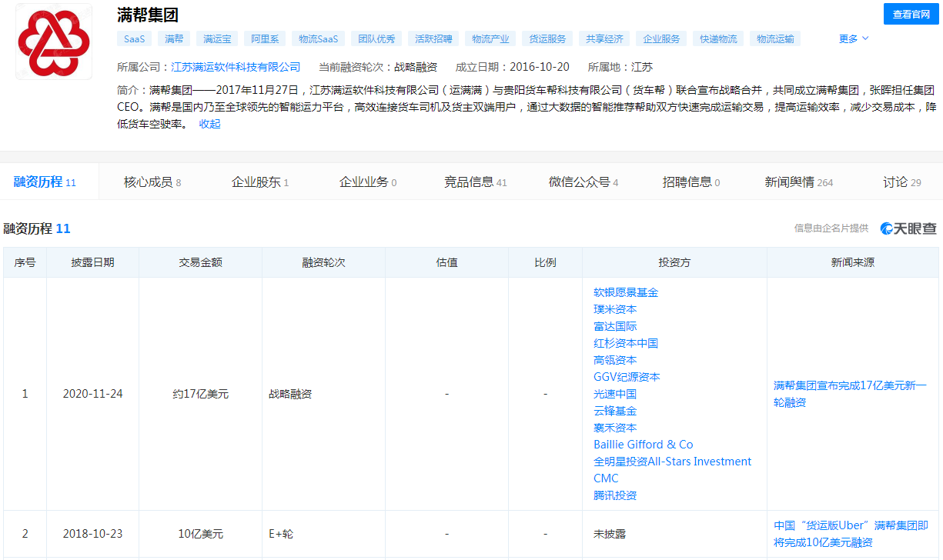Open news about 货运版Uber 10亿美元融资
The width and height of the screenshot is (943, 560).
tap(851, 534)
